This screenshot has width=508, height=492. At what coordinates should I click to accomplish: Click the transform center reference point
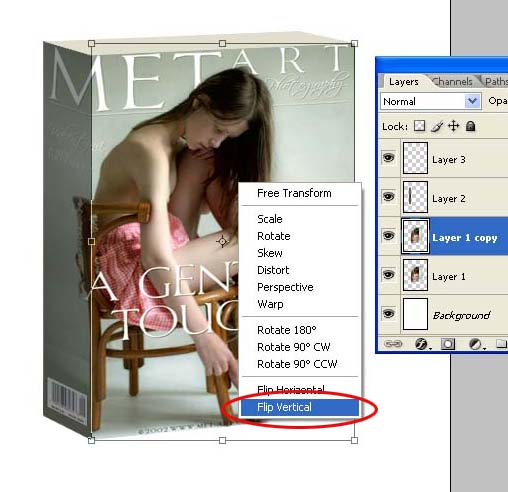point(222,241)
